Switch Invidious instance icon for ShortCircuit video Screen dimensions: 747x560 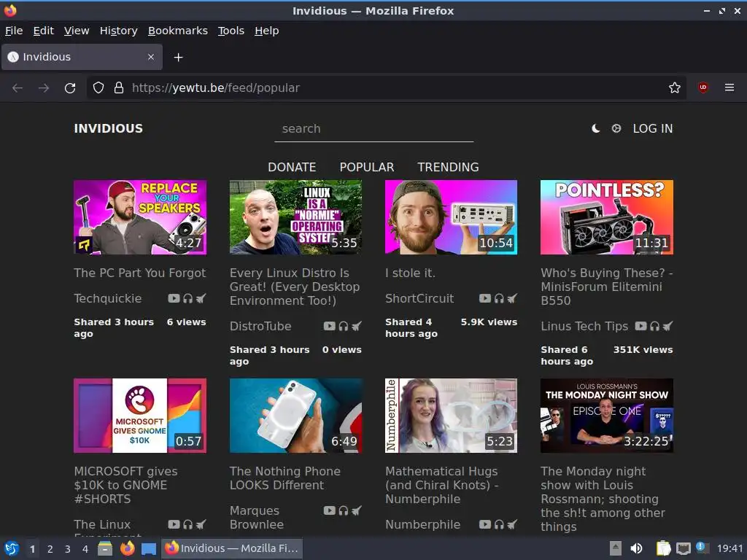(x=512, y=298)
